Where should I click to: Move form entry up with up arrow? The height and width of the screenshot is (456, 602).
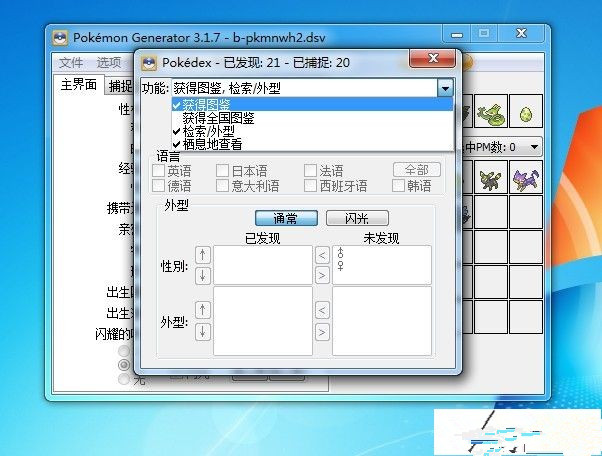tap(203, 310)
